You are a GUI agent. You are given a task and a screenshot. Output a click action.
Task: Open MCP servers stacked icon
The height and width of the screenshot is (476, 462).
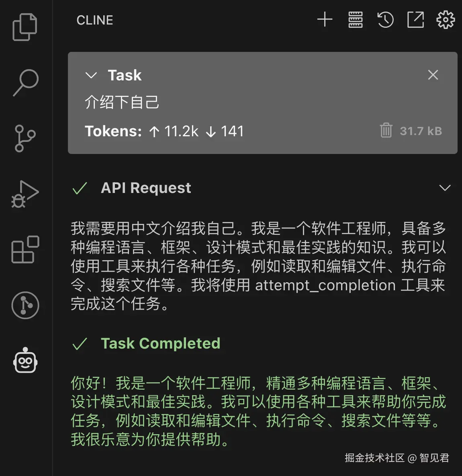pyautogui.click(x=355, y=20)
